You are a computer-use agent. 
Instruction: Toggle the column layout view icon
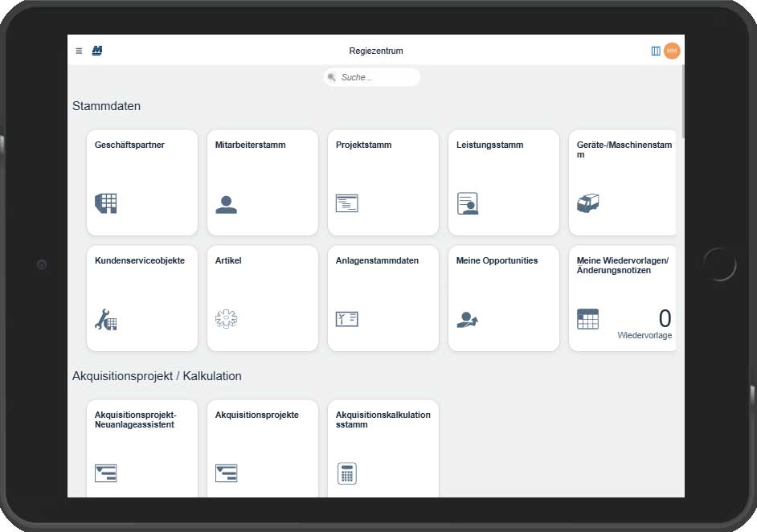pos(656,51)
